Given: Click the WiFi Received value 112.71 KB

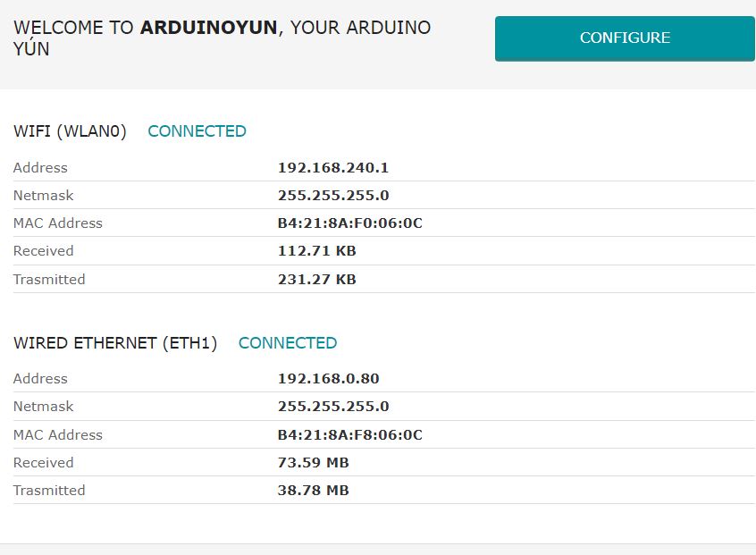Looking at the screenshot, I should (318, 250).
